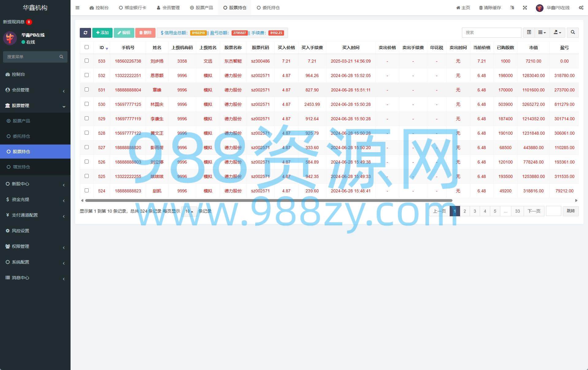
Task: Check the select-all checkbox in header
Action: click(86, 47)
